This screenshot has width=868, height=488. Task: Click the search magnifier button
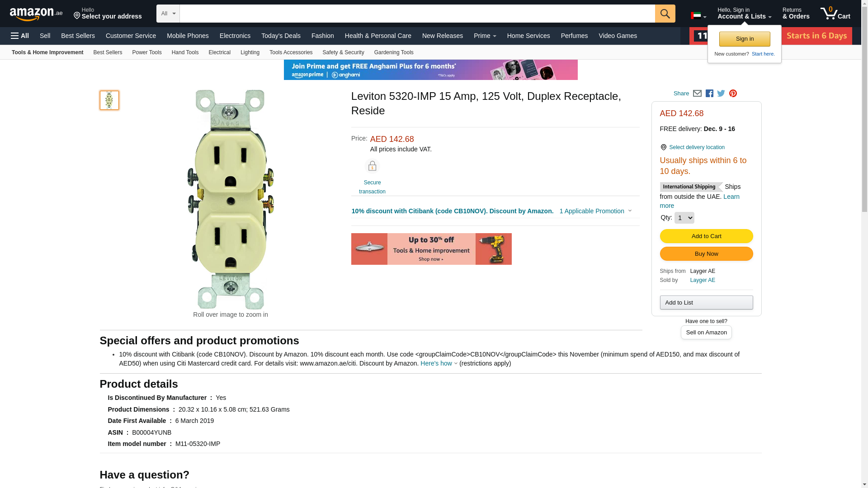(x=665, y=14)
